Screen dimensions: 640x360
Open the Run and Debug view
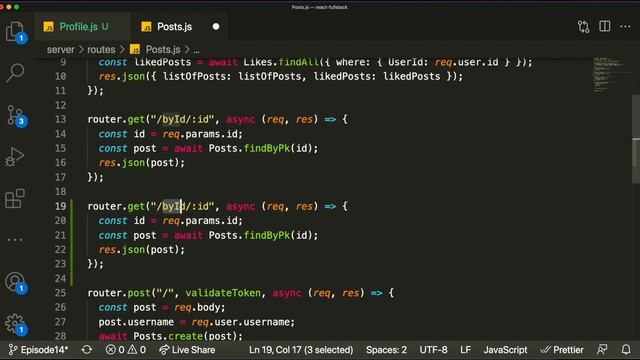[x=15, y=157]
